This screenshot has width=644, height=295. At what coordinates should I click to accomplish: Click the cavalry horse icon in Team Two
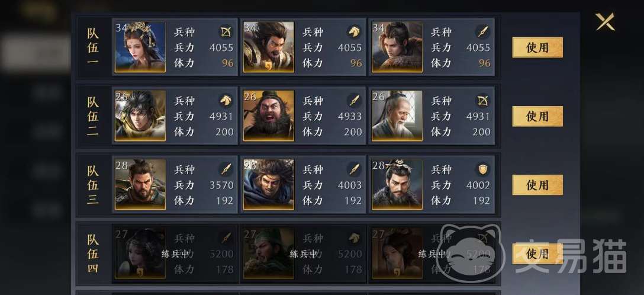coord(226,100)
